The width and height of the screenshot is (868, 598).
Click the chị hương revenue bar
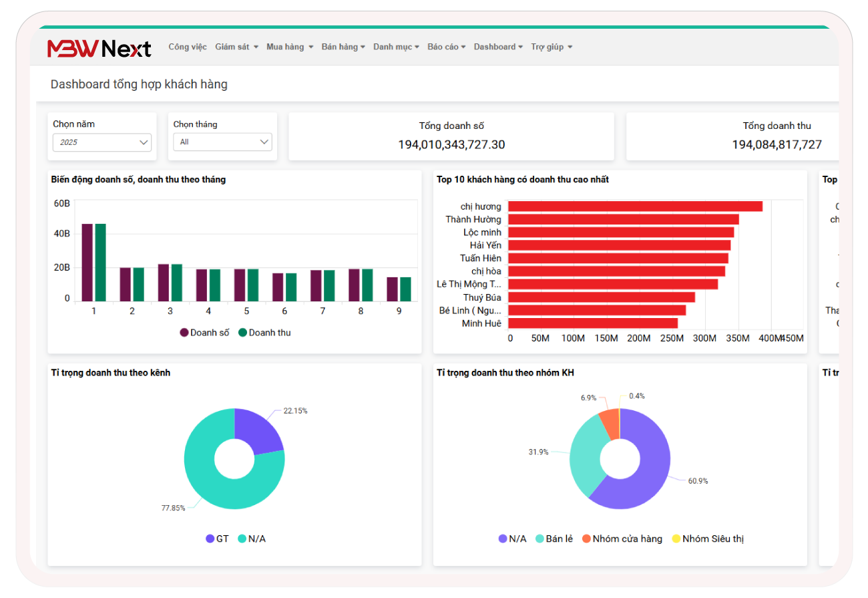pos(634,206)
